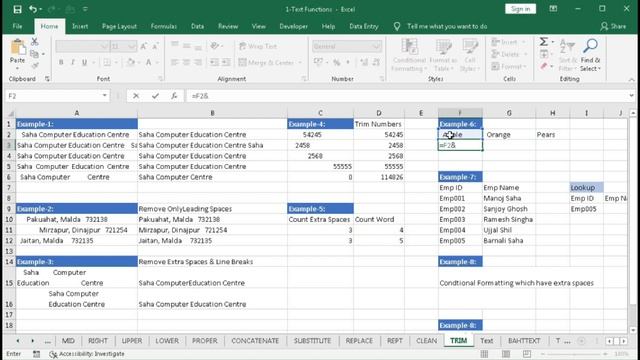Open the Data ribbon tab

pos(197,26)
